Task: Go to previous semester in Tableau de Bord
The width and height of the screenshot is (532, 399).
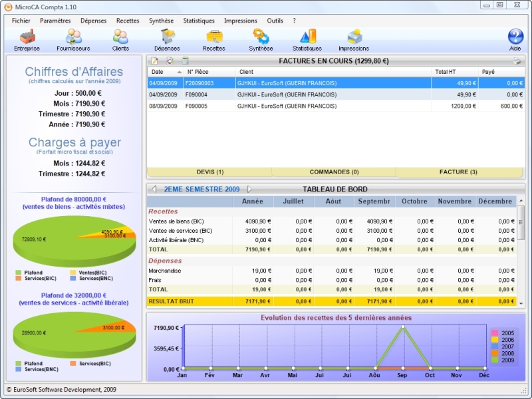Action: (x=155, y=189)
